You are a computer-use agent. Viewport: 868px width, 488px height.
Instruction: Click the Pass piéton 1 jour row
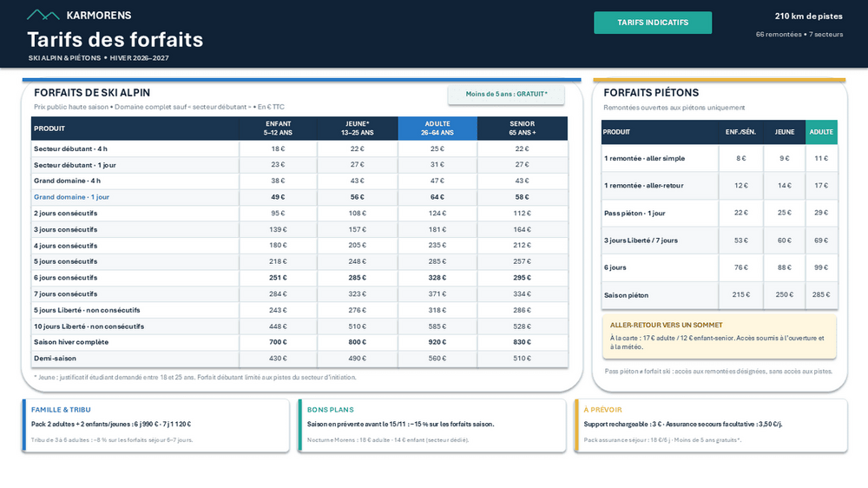(x=719, y=214)
